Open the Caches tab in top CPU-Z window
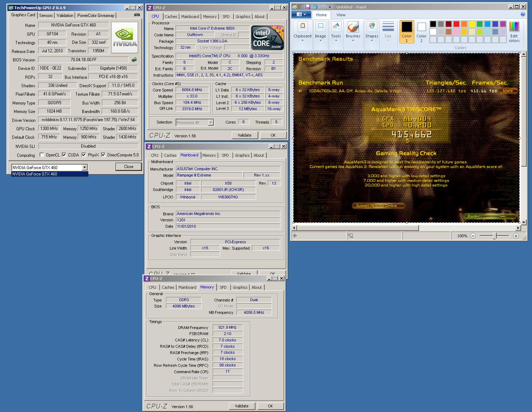532x412 pixels. 171,17
